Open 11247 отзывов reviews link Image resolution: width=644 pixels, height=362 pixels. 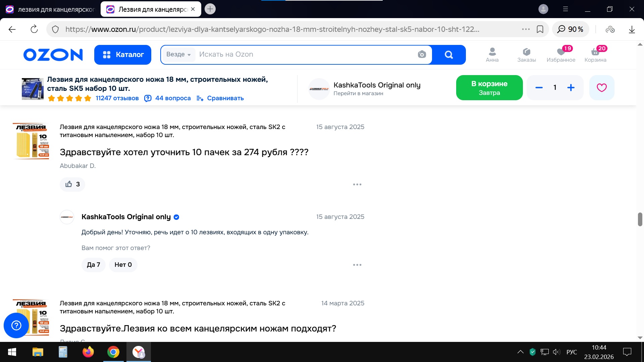click(x=117, y=98)
